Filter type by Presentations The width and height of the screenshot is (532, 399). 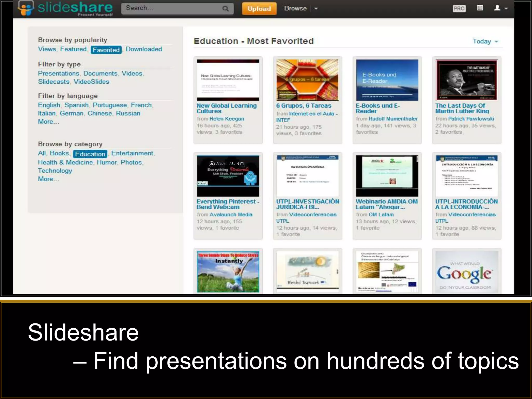pos(58,74)
